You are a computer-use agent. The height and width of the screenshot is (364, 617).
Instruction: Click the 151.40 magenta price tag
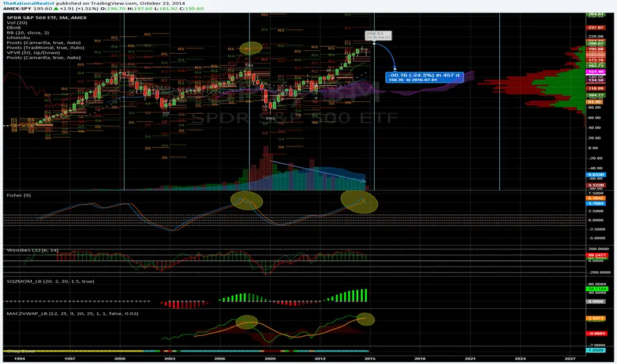596,72
